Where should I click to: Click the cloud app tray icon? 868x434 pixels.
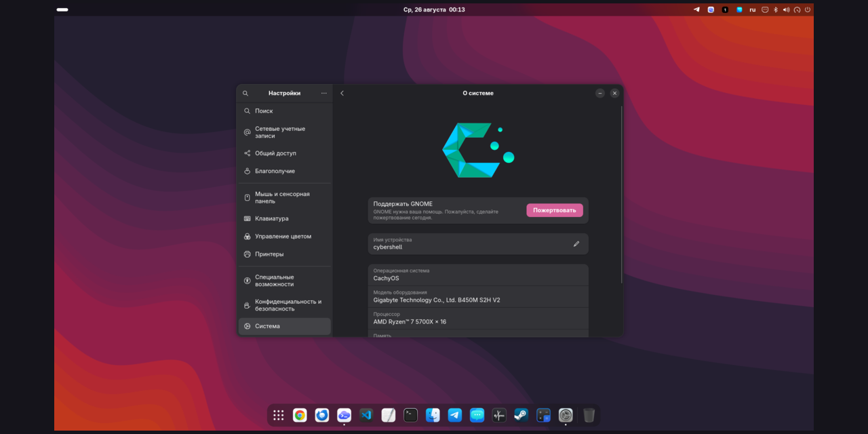[711, 9]
